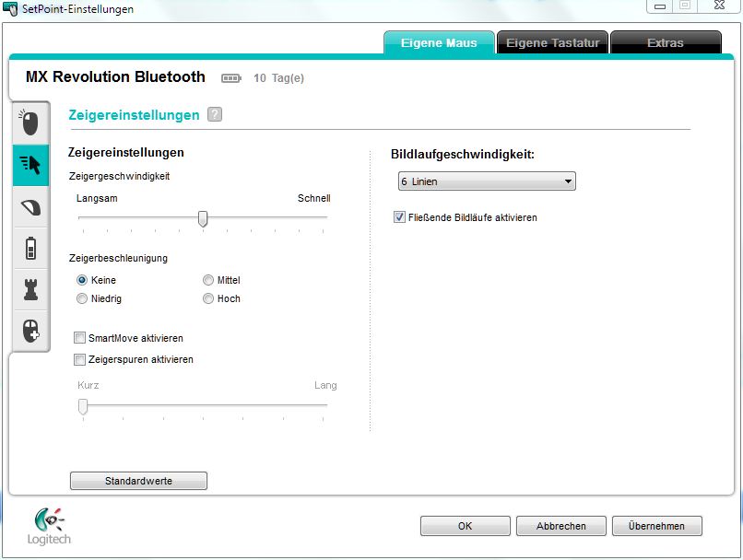Select the pointer settings sidebar icon
The width and height of the screenshot is (743, 560).
[x=30, y=165]
